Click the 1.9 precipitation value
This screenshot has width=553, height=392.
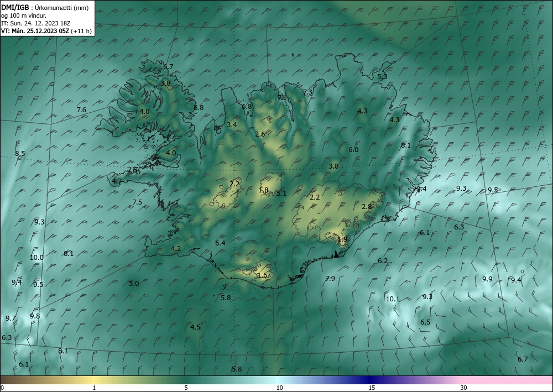[342, 239]
